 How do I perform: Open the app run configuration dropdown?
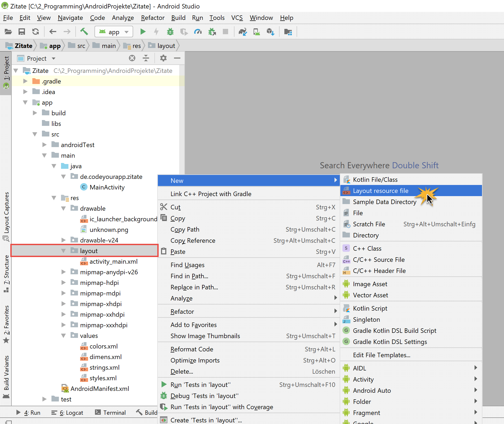pos(114,32)
